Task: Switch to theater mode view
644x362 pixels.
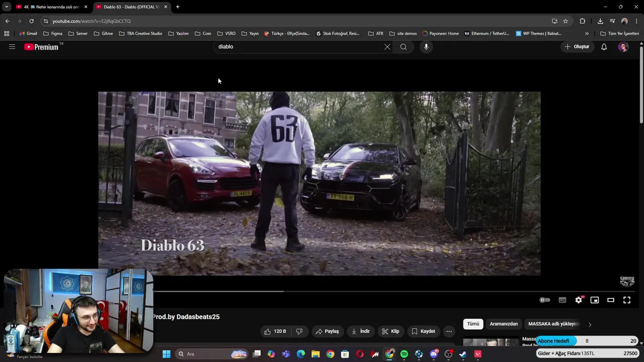Action: click(x=611, y=300)
